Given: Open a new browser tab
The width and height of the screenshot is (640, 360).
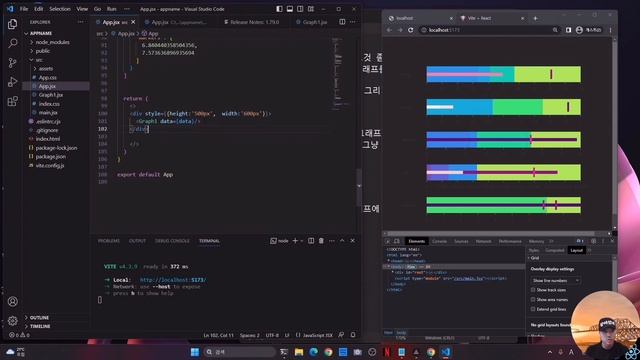Looking at the screenshot, I should pos(535,18).
